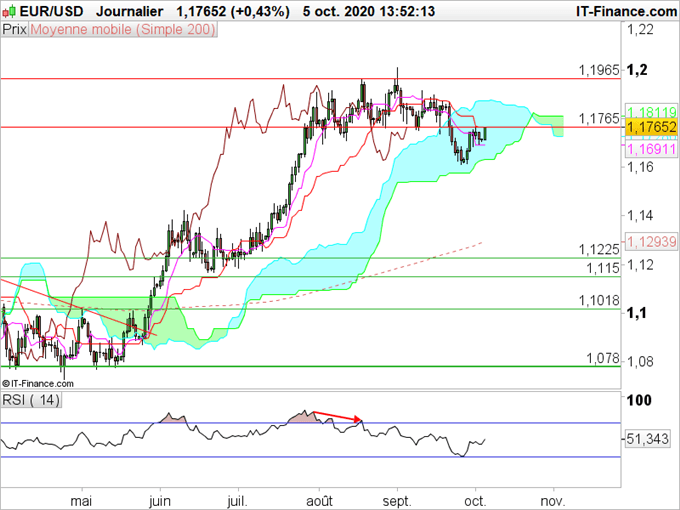Screen dimensions: 680x510
Task: Click the 1,08 price axis label
Action: click(640, 361)
